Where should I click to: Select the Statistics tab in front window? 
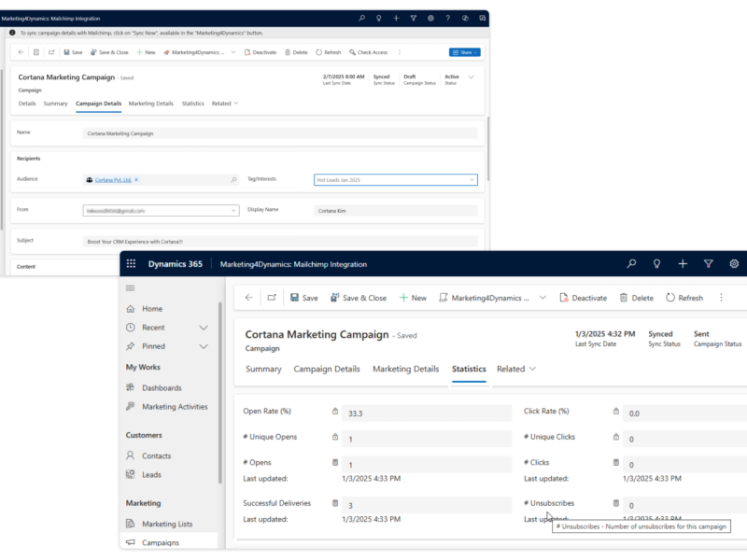(469, 369)
